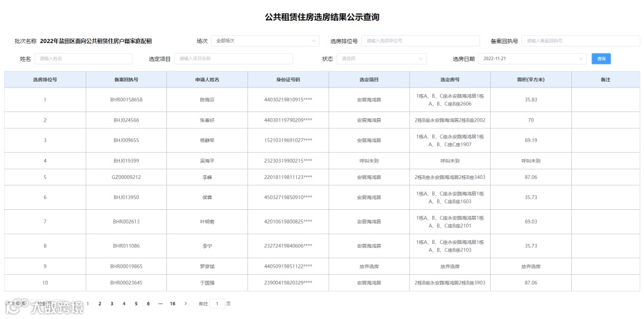
Task: Select receipt number BHR00023645
Action: (x=126, y=283)
